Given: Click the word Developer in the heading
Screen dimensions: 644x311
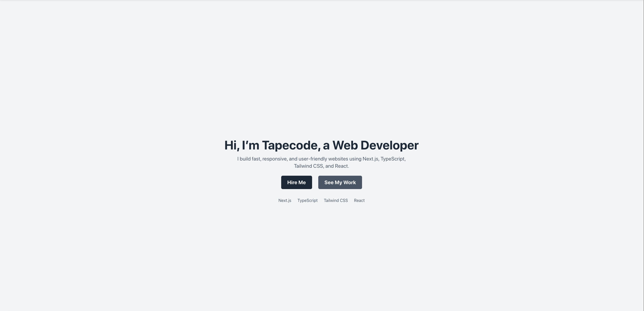Looking at the screenshot, I should (x=390, y=145).
